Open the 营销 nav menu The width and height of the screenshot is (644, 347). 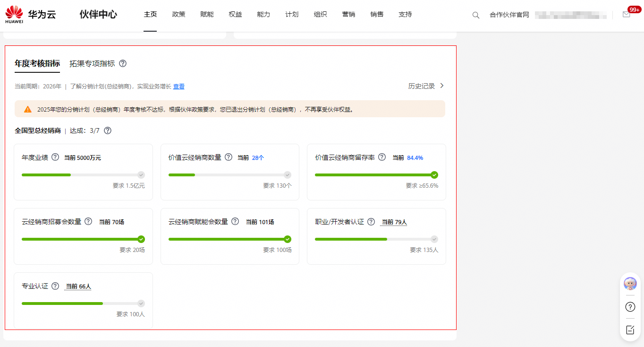pyautogui.click(x=348, y=15)
